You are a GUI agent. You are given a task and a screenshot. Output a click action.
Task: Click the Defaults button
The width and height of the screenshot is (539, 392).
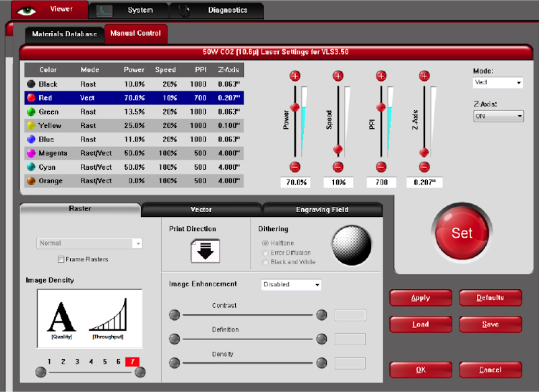click(490, 298)
